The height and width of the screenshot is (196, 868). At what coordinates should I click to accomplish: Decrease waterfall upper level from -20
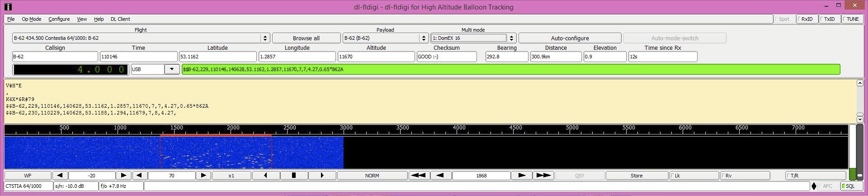click(x=60, y=175)
